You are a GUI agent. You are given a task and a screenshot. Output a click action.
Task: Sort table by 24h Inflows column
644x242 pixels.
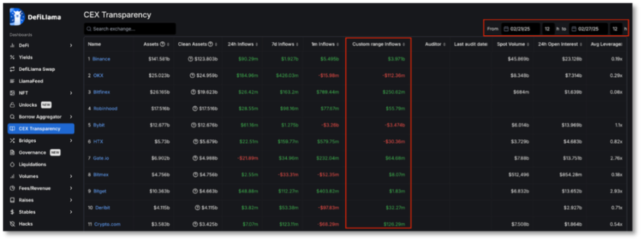click(244, 44)
